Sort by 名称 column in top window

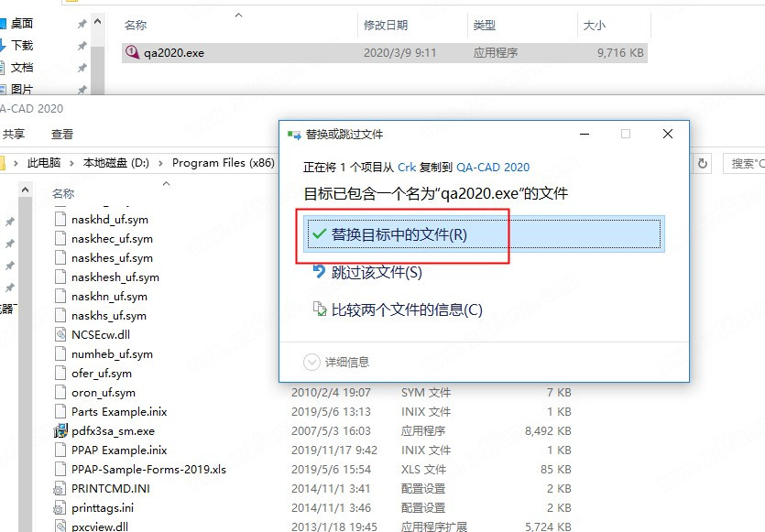point(136,25)
